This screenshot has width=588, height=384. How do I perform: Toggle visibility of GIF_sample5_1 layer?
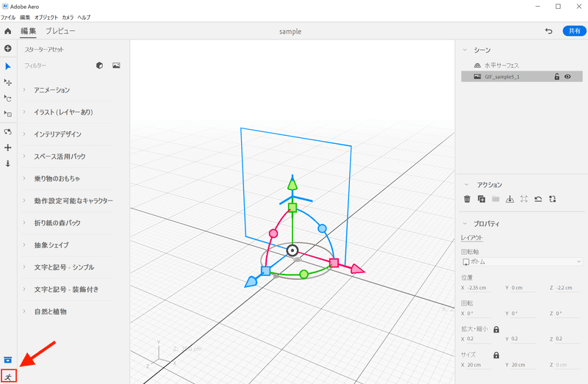(567, 76)
